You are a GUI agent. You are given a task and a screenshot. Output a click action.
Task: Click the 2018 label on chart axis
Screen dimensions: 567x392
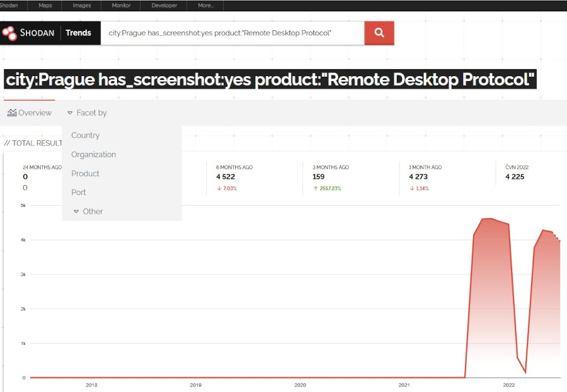tap(91, 385)
